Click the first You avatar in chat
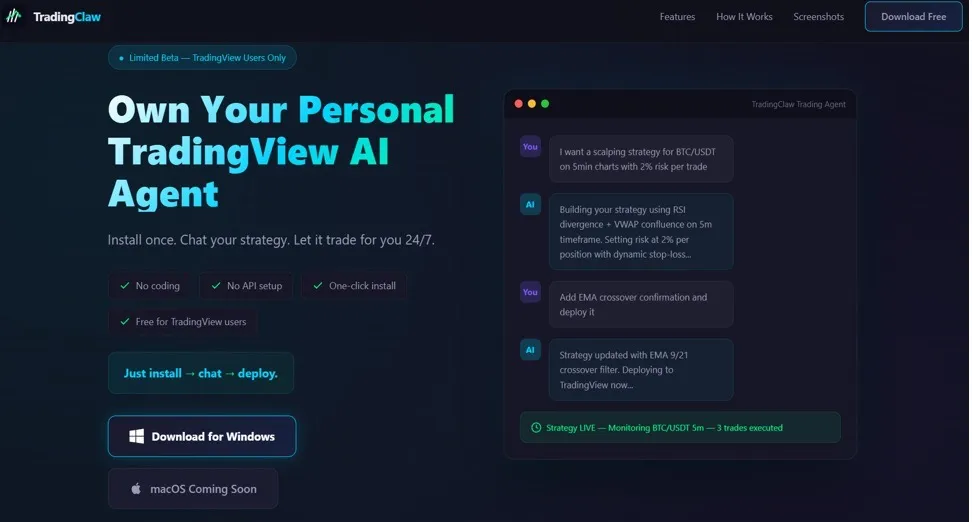 [530, 147]
